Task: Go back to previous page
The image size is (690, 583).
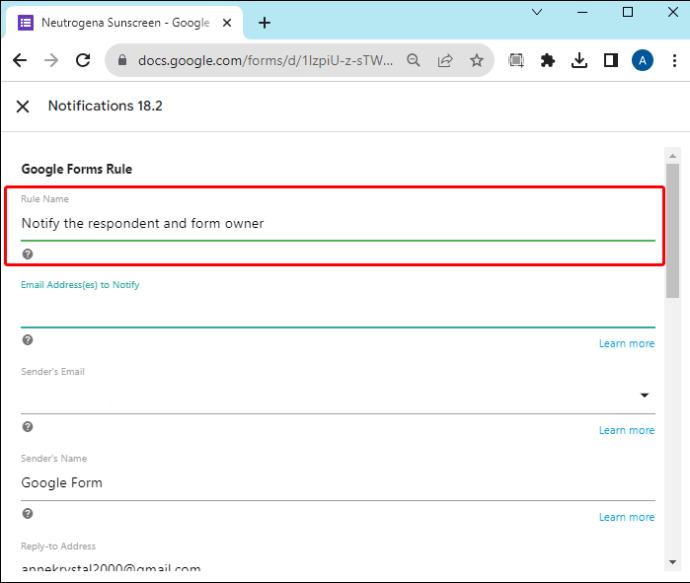Action: pyautogui.click(x=20, y=60)
